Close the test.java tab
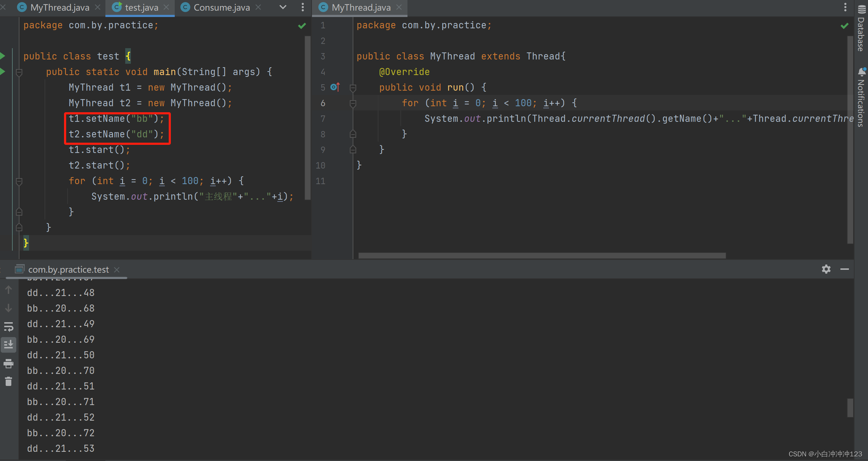 (167, 7)
